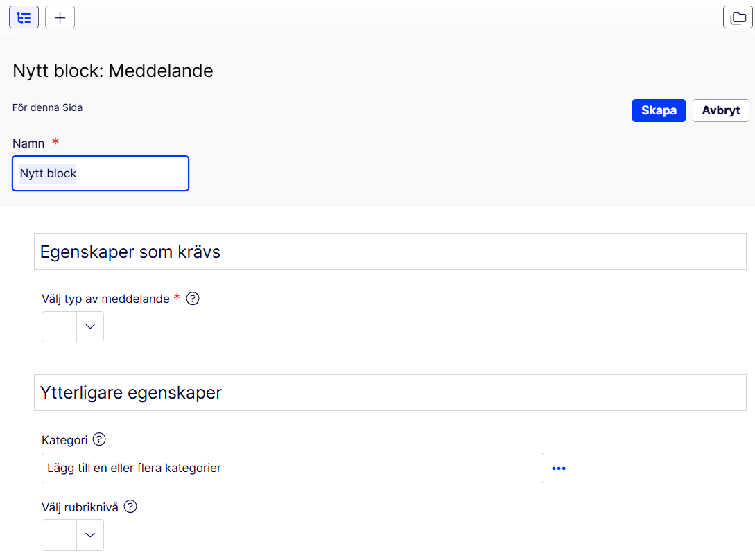Click the Skapa button
This screenshot has width=755, height=560.
click(x=659, y=110)
